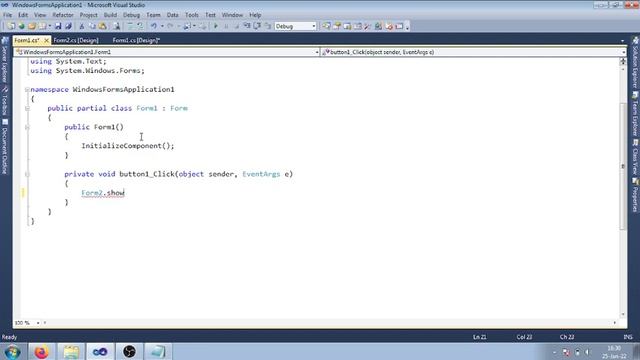Start debugging with the green play icon
The height and width of the screenshot is (360, 640).
[216, 26]
